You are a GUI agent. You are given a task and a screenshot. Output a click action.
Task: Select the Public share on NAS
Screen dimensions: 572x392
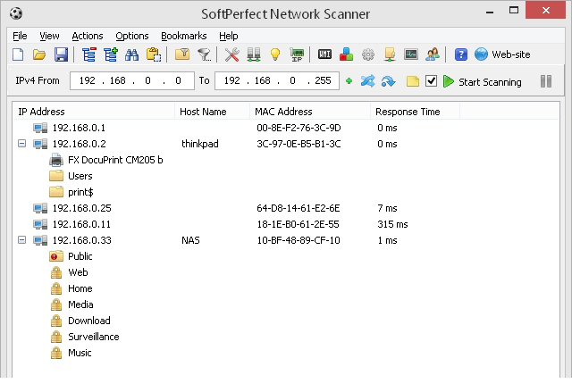coord(71,256)
